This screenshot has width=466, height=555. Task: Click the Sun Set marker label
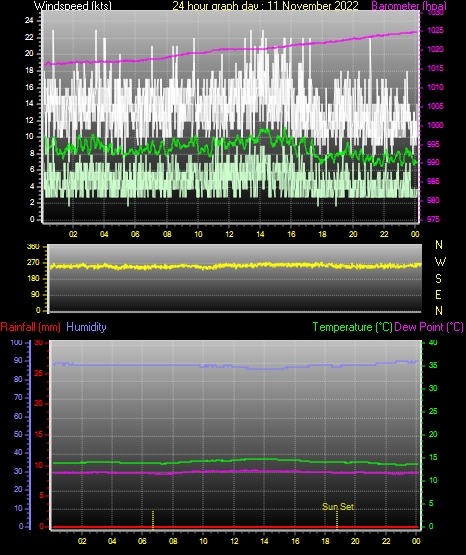[338, 507]
